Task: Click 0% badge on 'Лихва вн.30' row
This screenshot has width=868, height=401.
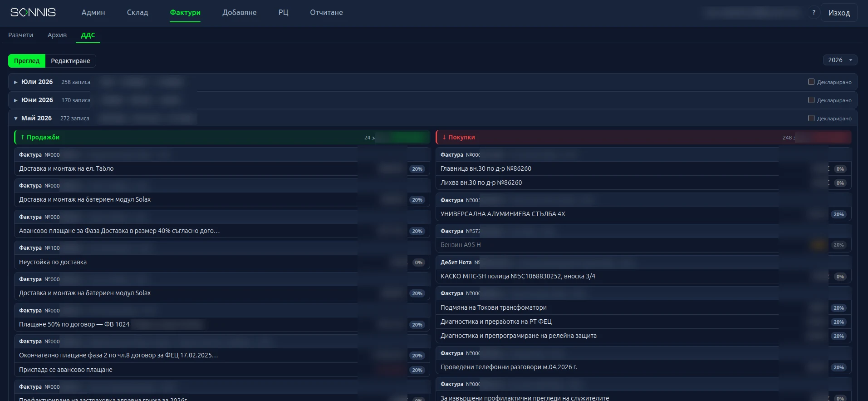Action: point(840,183)
